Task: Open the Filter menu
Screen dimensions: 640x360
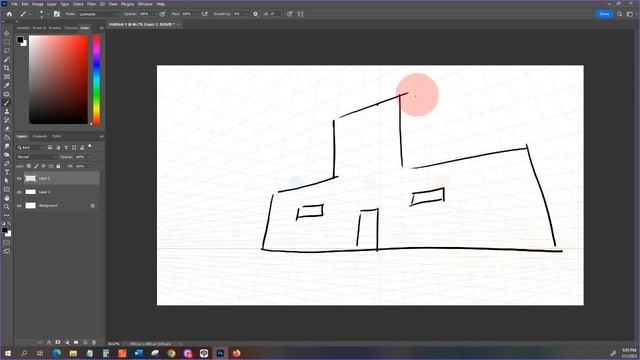Action: [x=91, y=4]
